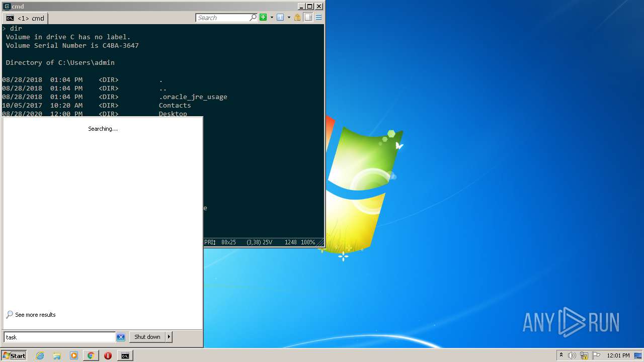Open the new console dropdown arrow

tap(272, 18)
